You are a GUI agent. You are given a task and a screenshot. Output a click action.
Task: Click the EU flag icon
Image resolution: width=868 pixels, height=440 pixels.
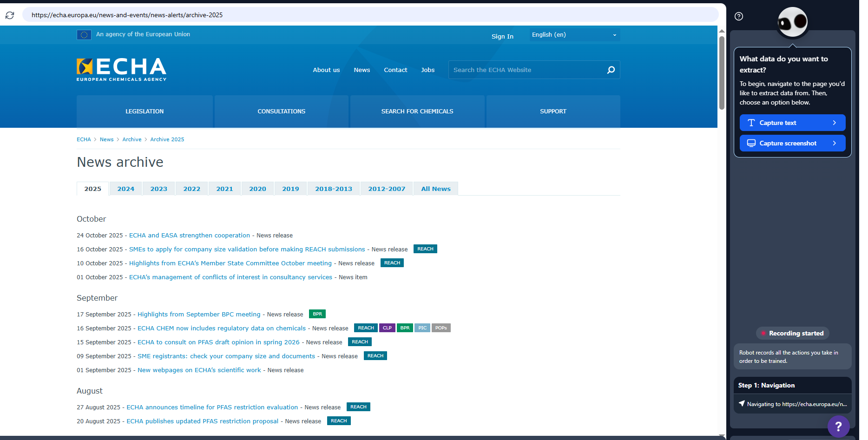(x=84, y=35)
